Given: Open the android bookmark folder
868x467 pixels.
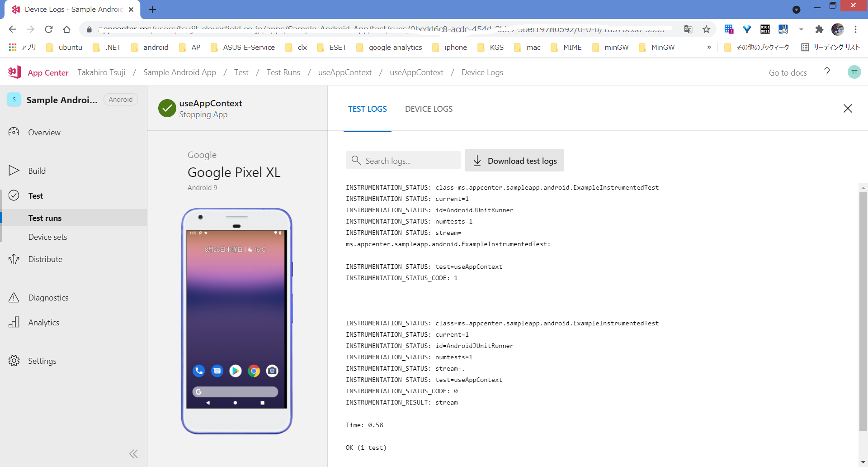Looking at the screenshot, I should pos(150,47).
